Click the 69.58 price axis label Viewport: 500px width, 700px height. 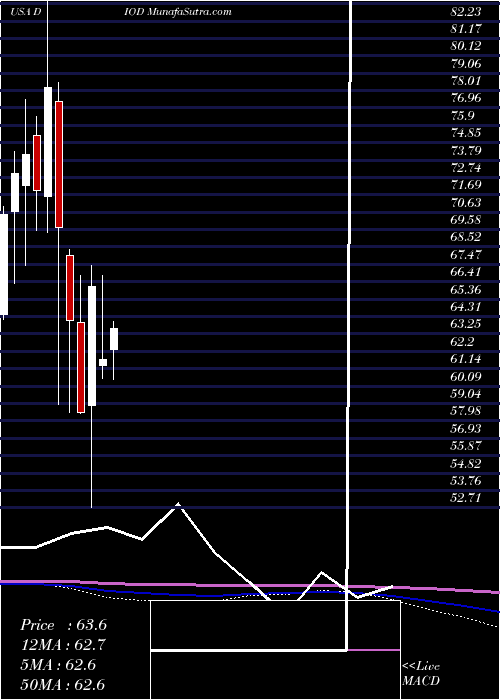tap(465, 221)
